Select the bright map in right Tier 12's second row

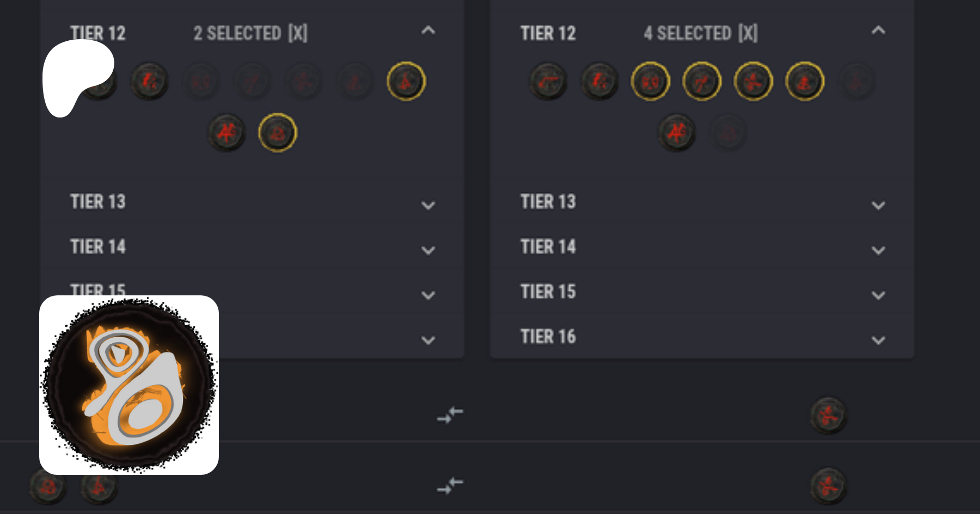pyautogui.click(x=676, y=133)
